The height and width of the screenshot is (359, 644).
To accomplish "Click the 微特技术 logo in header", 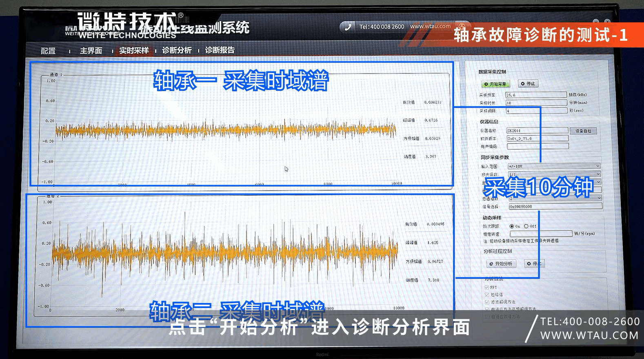I will tap(127, 25).
